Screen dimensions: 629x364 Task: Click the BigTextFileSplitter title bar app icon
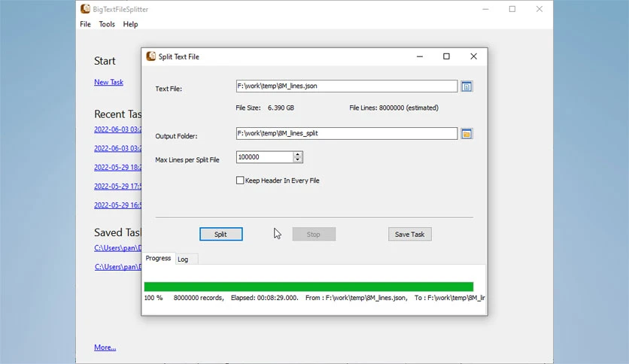[85, 9]
